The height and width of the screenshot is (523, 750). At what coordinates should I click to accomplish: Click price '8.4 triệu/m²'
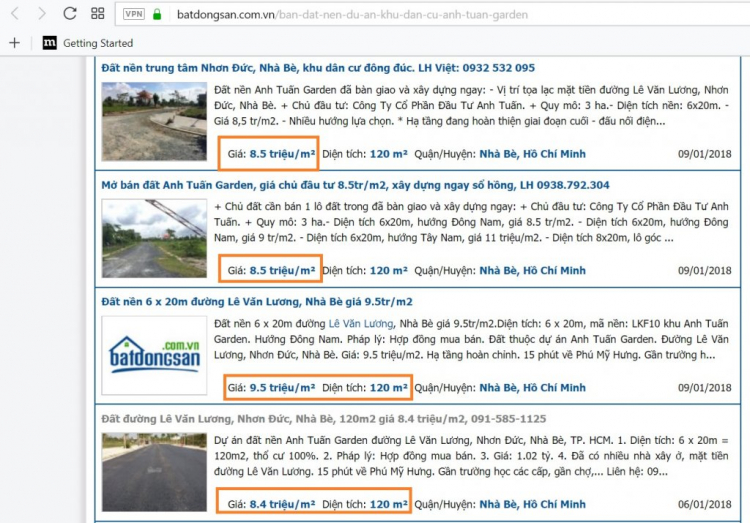pos(282,504)
